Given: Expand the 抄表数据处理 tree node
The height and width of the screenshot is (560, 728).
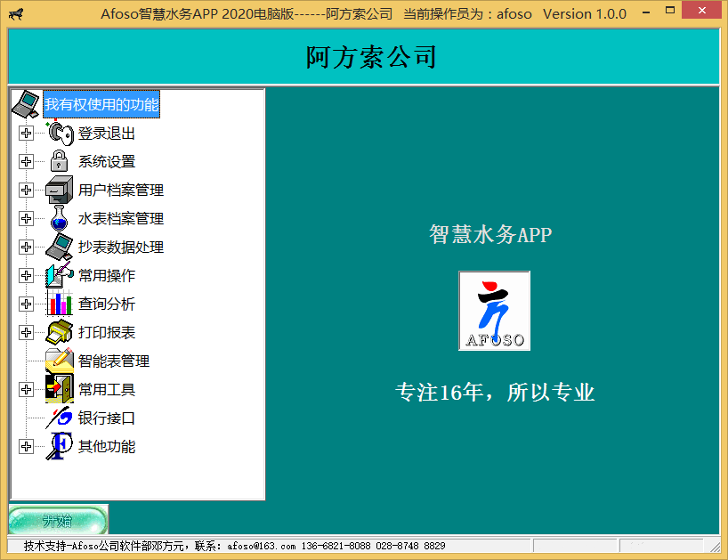Looking at the screenshot, I should pyautogui.click(x=26, y=247).
